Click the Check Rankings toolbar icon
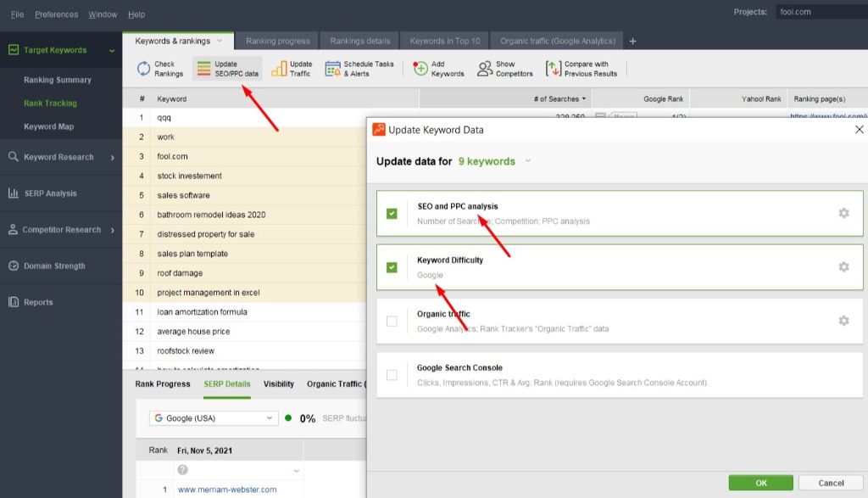Viewport: 868px width, 498px height. coord(143,69)
